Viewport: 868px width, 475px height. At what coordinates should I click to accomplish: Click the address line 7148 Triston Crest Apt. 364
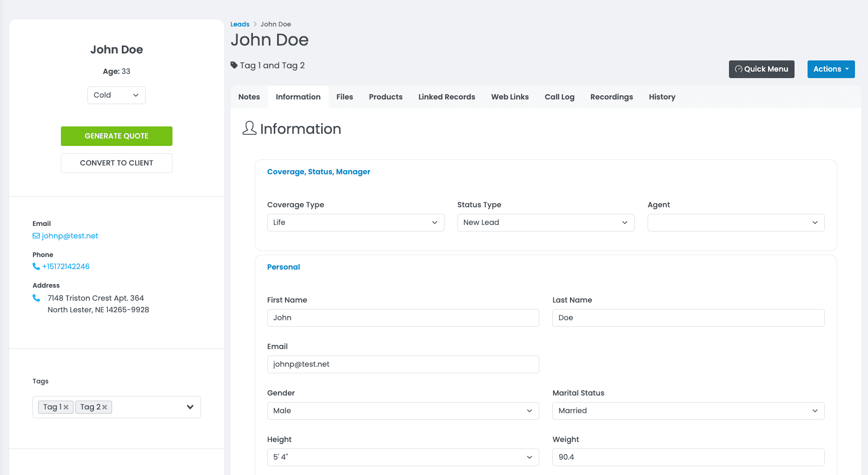point(96,298)
